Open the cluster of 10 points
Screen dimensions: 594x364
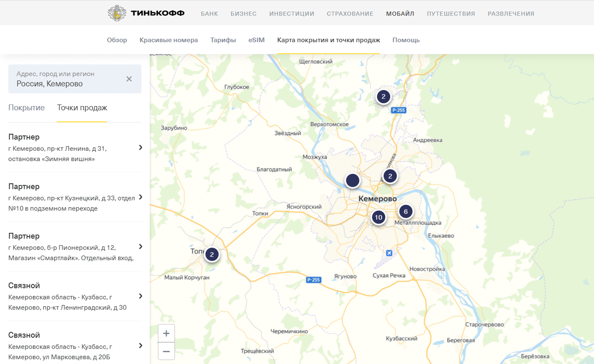(379, 217)
